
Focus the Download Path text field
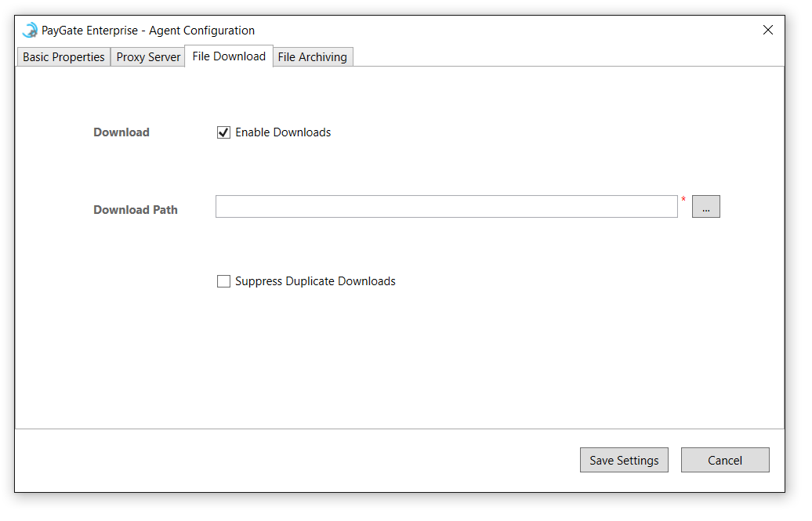[x=447, y=207]
